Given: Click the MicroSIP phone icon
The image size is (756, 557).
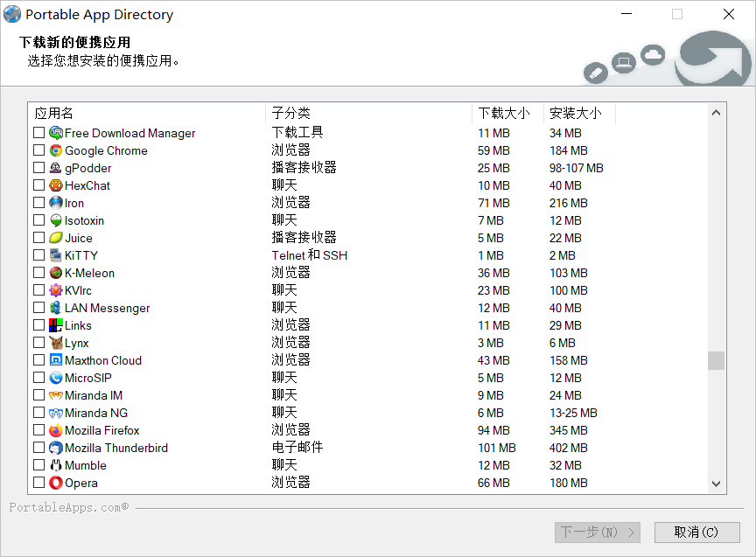Looking at the screenshot, I should click(56, 378).
